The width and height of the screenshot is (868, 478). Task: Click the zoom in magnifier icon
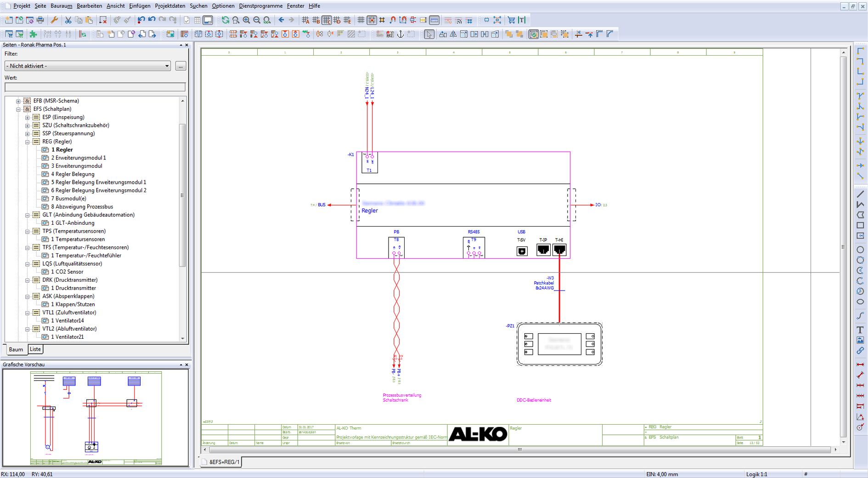246,20
